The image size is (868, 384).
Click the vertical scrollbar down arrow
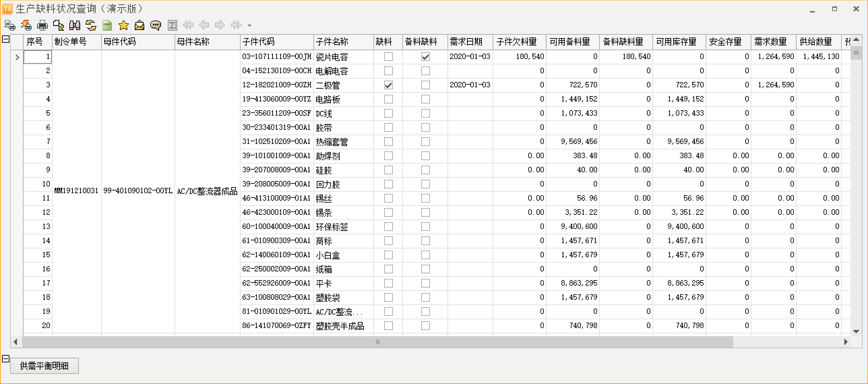856,332
